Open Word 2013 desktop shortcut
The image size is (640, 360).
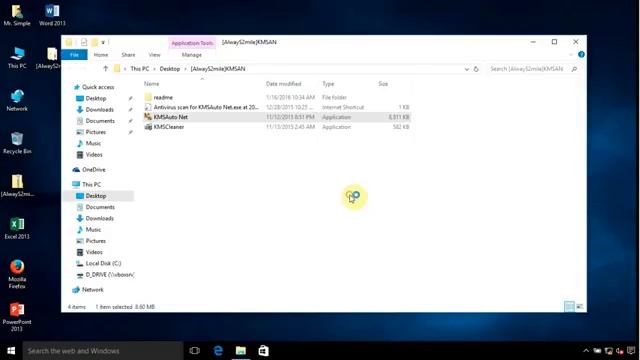[52, 15]
